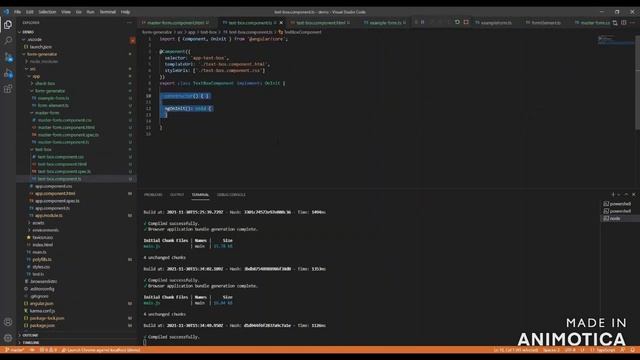The image size is (640, 360).
Task: Collapse the master-form folder
Action: (x=47, y=113)
